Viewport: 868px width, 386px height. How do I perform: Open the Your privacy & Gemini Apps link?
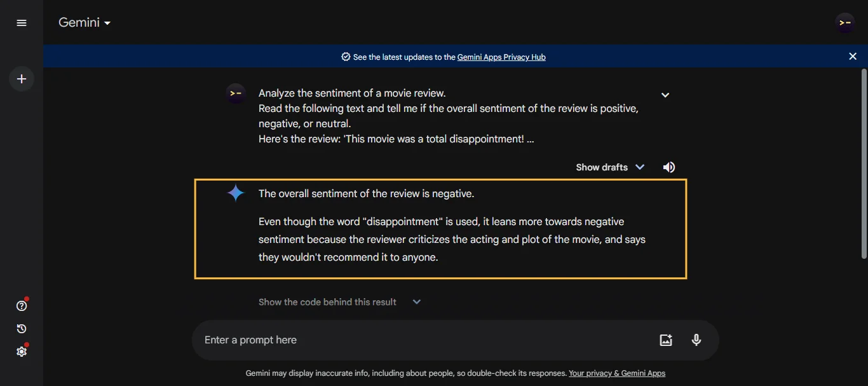(616, 373)
